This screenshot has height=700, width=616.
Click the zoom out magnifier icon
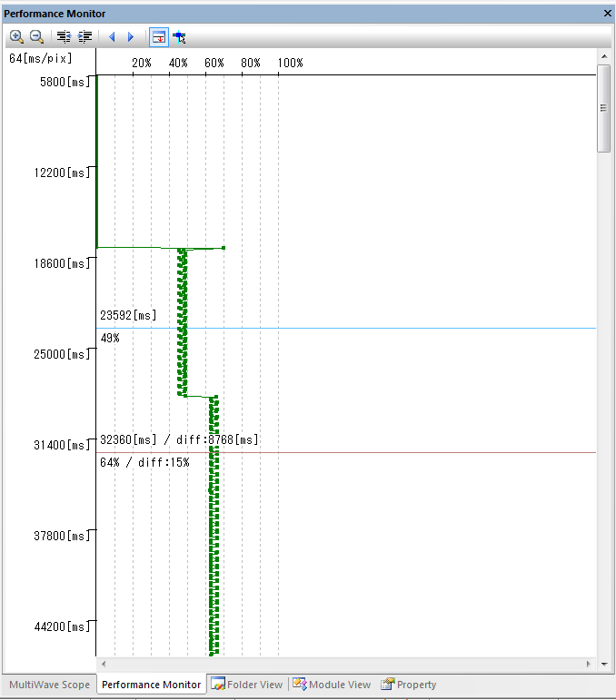pyautogui.click(x=37, y=37)
